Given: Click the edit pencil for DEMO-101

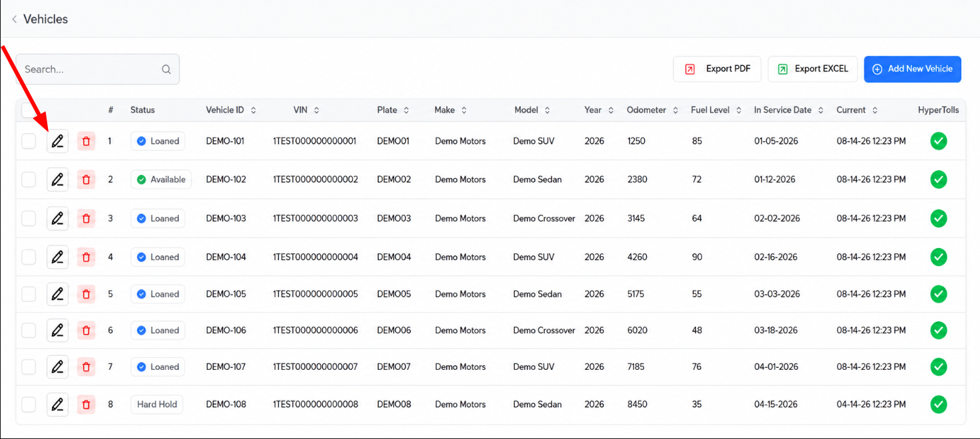Looking at the screenshot, I should coord(58,141).
